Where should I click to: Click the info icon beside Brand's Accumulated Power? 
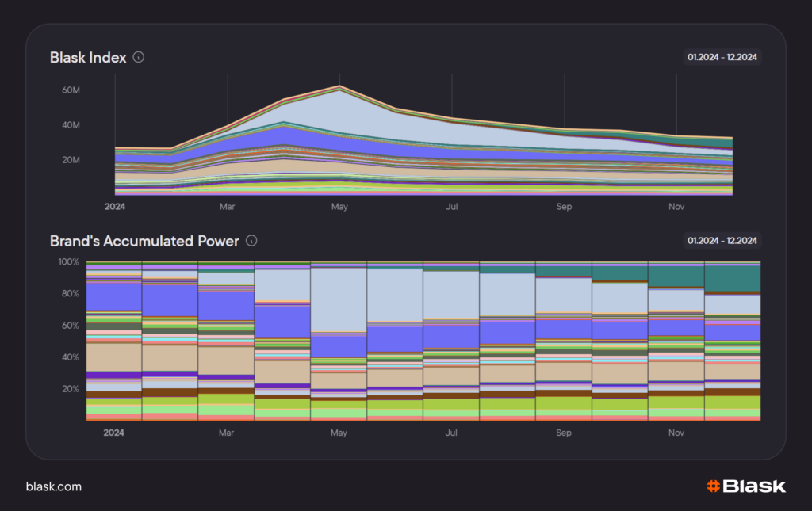click(251, 241)
